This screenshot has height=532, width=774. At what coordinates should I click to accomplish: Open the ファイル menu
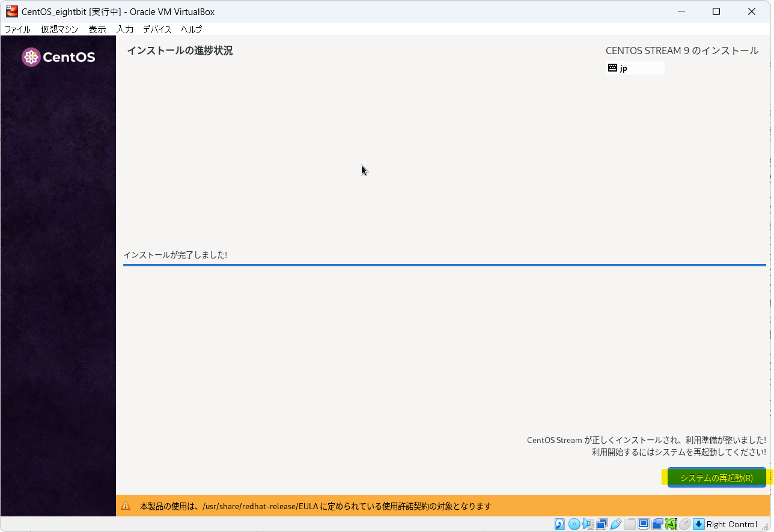17,29
